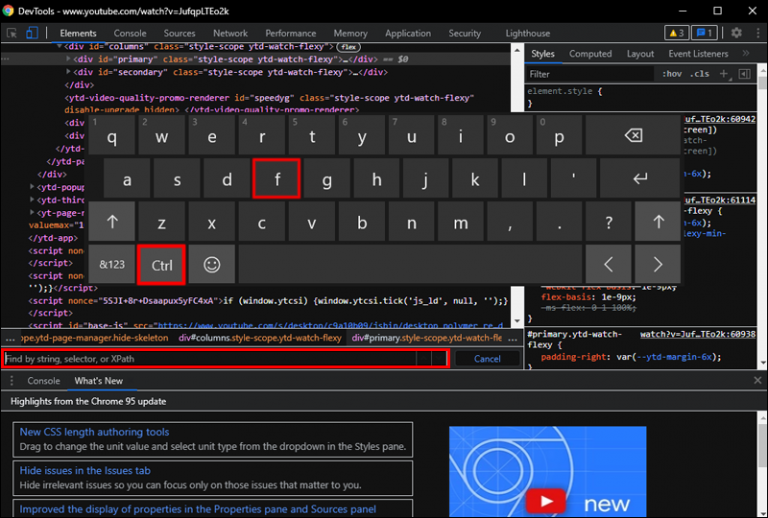Click the new style rule plus icon
The image size is (768, 518).
(724, 74)
